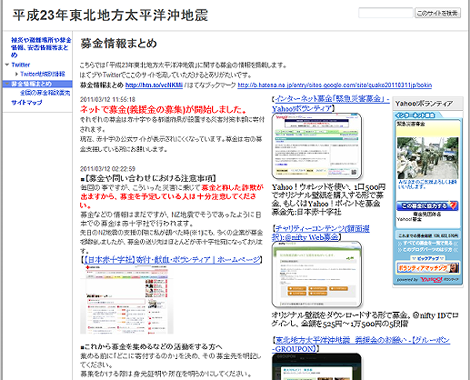
Task: Select the highlighted 募金情報まとめ sidebar item
Action: (37, 84)
